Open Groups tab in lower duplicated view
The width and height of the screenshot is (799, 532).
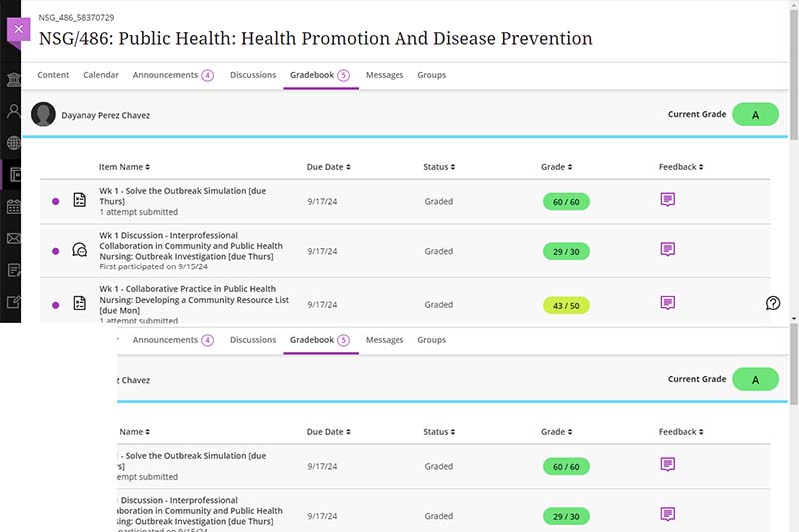(x=432, y=340)
